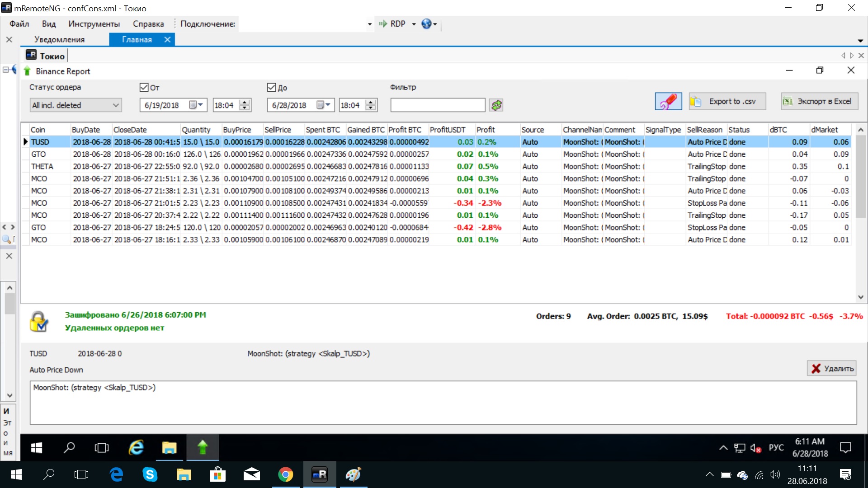The width and height of the screenshot is (868, 488).
Task: Click the Фильтр text input field
Action: (x=437, y=105)
